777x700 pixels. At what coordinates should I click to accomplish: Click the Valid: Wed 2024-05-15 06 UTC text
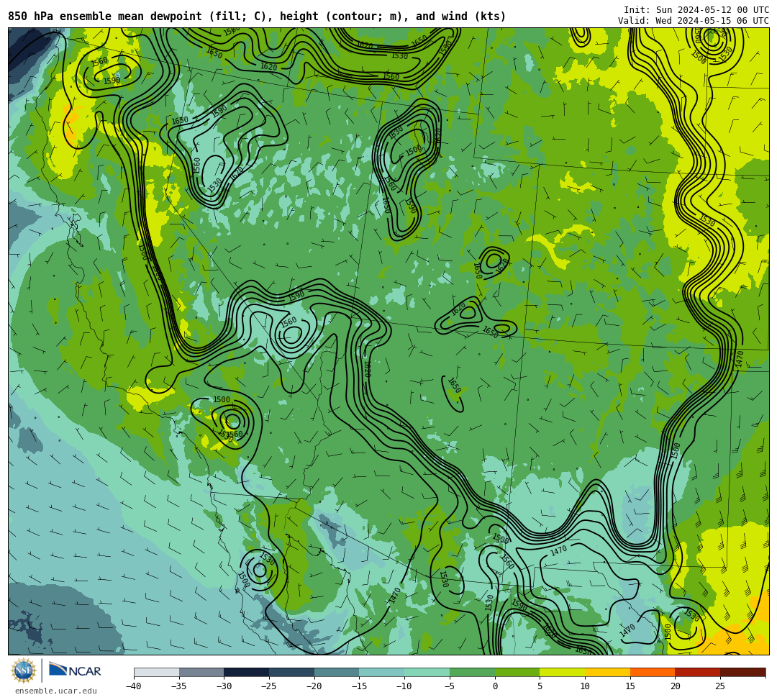tap(694, 20)
